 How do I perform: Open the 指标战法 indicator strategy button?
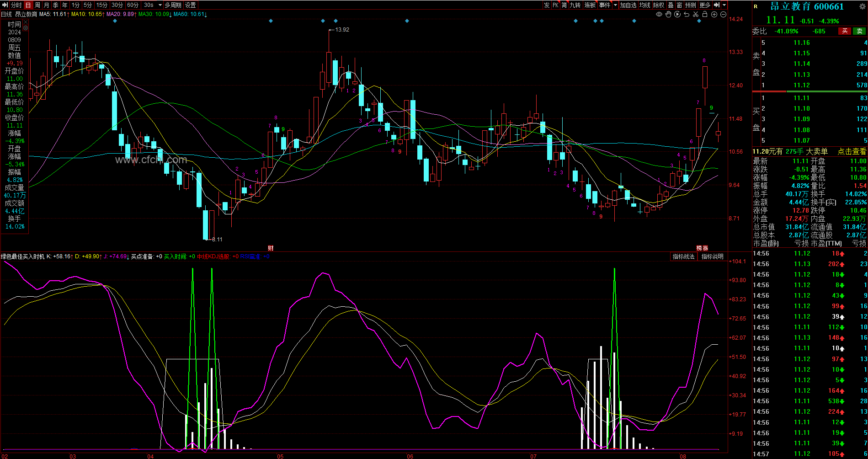click(x=683, y=256)
